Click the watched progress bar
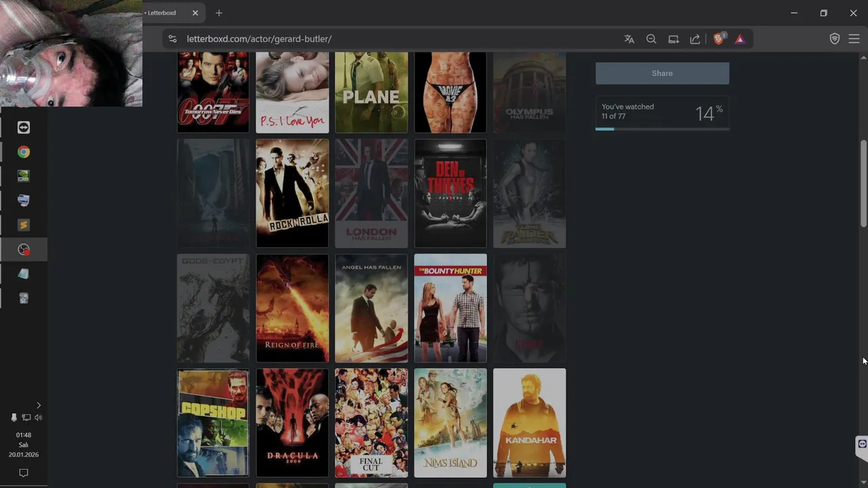The height and width of the screenshot is (488, 868). [663, 129]
